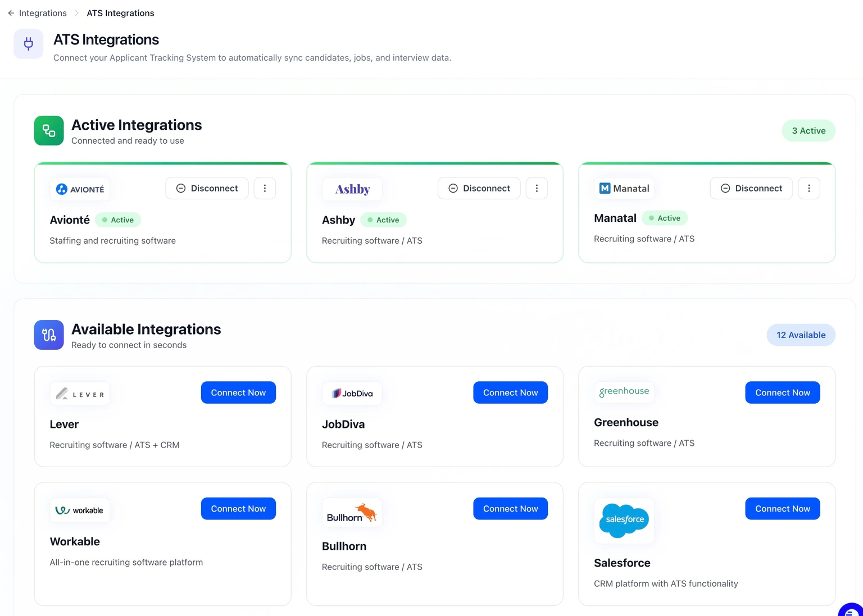Connect the Lever integration now
Screen dimensions: 863x616
coord(238,393)
